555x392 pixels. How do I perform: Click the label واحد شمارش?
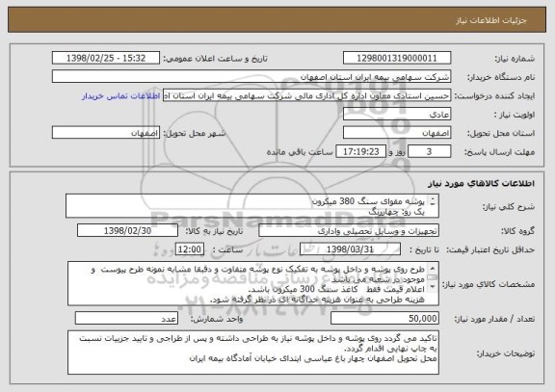pyautogui.click(x=217, y=319)
